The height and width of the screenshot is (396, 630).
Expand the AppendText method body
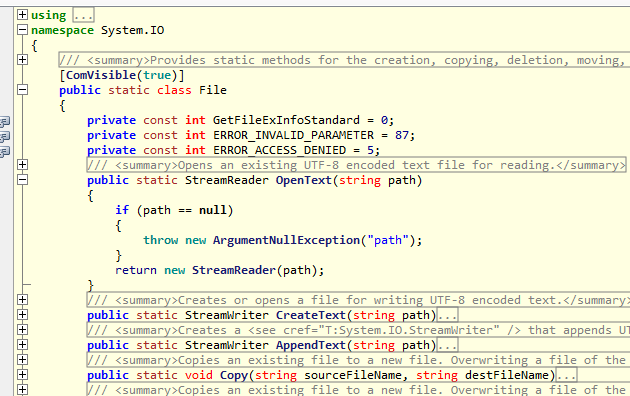click(x=22, y=345)
